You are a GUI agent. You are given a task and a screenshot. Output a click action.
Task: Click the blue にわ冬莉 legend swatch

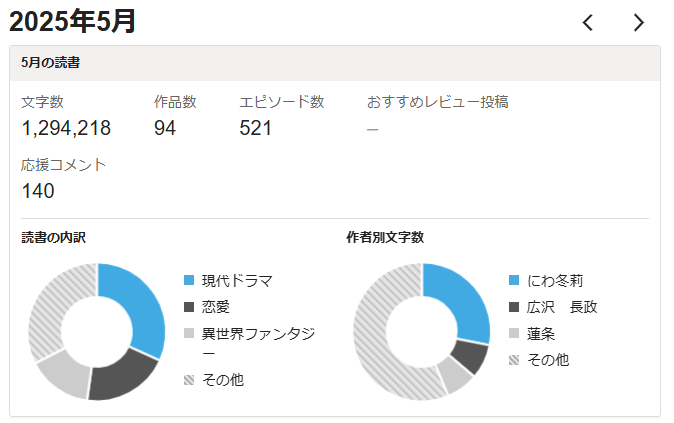(x=515, y=281)
